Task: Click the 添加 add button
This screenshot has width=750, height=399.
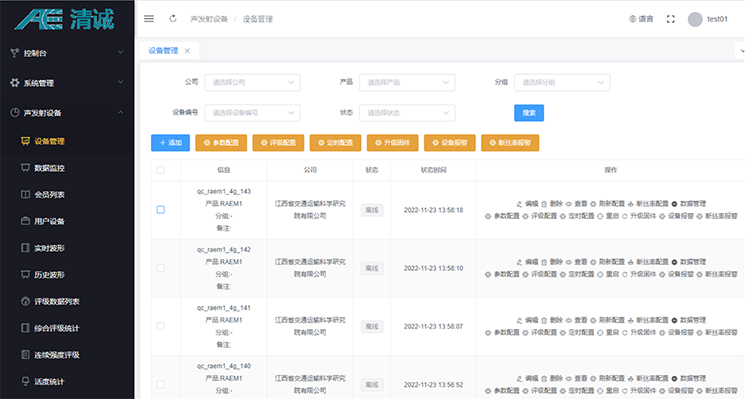Action: [170, 143]
